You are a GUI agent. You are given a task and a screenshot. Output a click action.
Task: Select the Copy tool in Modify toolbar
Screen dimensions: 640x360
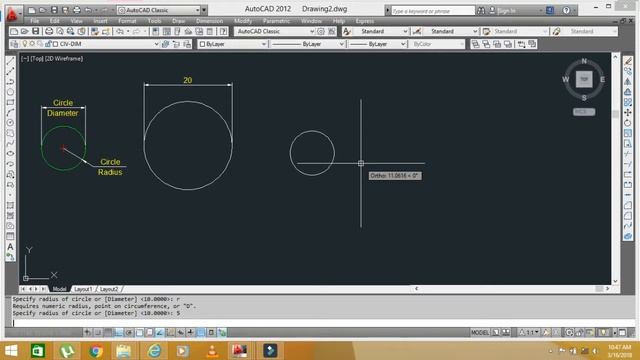pos(628,71)
